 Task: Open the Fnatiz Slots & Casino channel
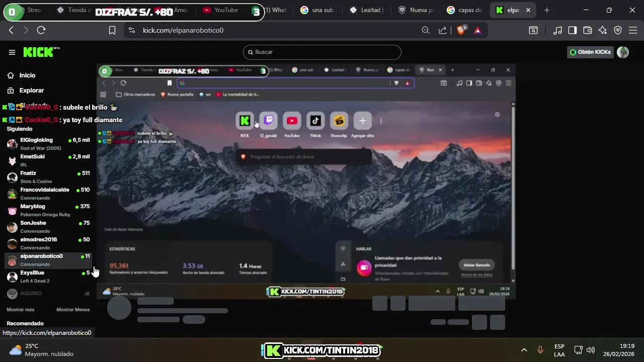coord(48,177)
